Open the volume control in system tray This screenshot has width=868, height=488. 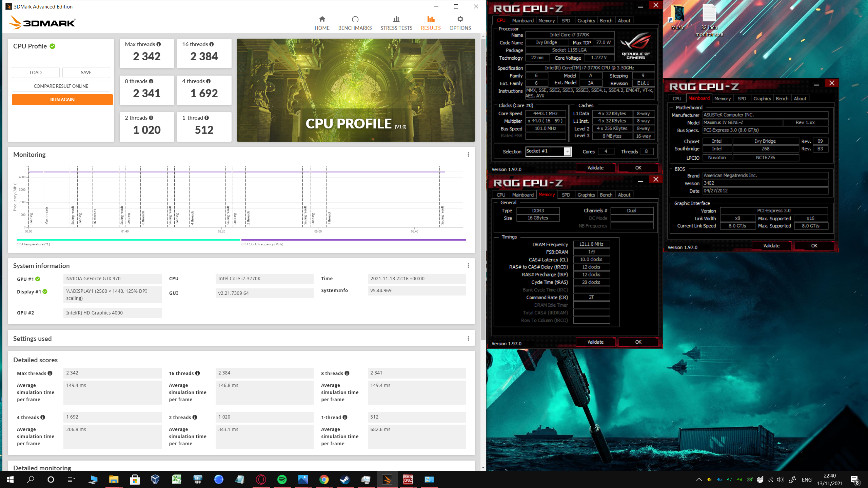click(x=780, y=480)
